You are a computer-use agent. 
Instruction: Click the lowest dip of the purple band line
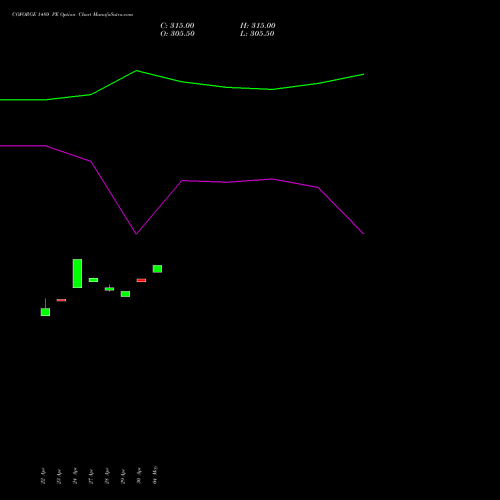pos(136,234)
